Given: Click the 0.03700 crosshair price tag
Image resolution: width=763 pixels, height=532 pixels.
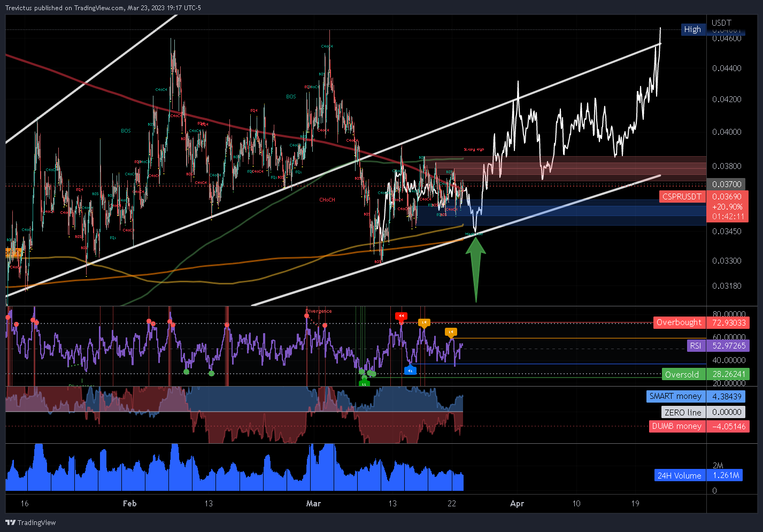Looking at the screenshot, I should (727, 184).
